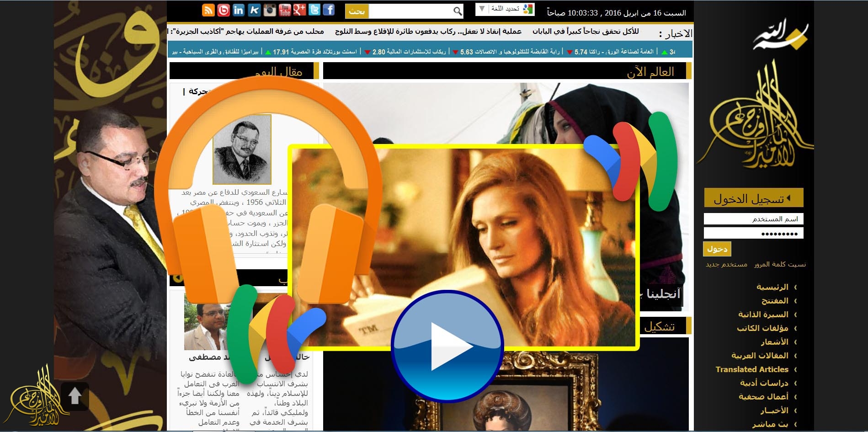
Task: Click the scroll-to-top arrow button
Action: (x=75, y=396)
